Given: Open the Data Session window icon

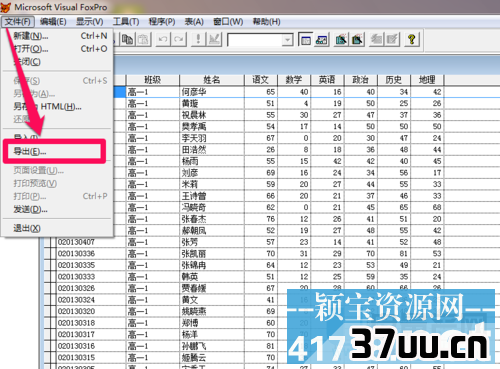Looking at the screenshot, I should [322, 39].
